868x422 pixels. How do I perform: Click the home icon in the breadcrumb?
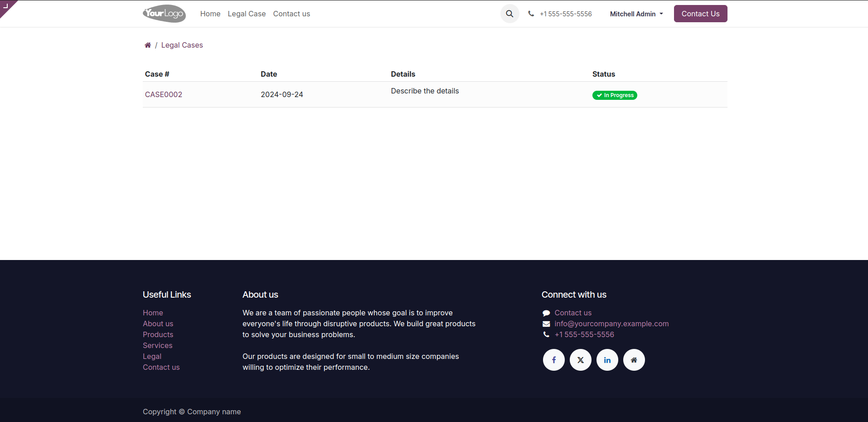(x=148, y=45)
